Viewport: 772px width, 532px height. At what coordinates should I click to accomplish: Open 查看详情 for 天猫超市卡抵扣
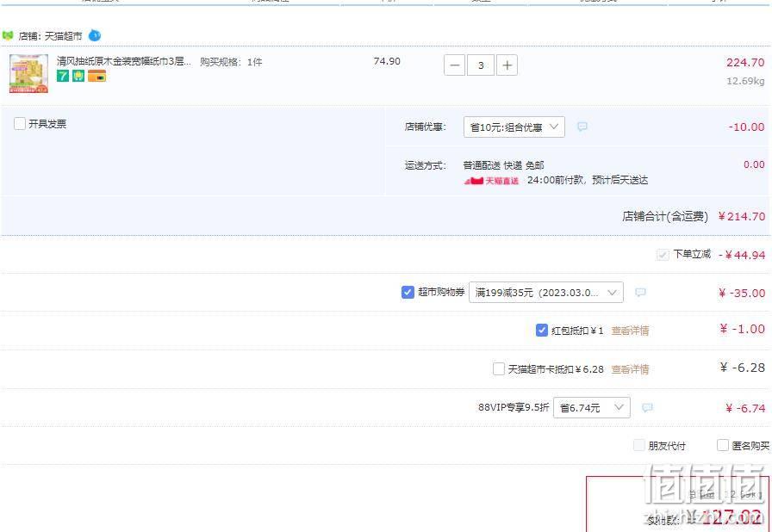(630, 369)
